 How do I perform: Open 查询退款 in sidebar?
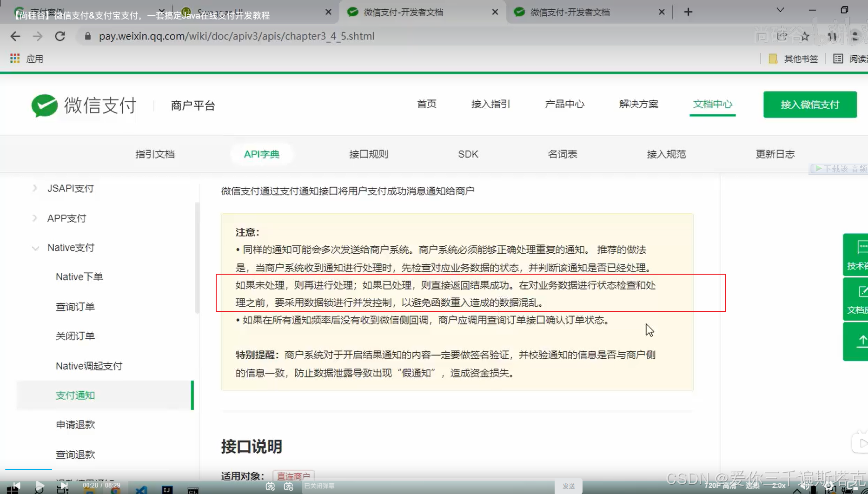click(75, 454)
